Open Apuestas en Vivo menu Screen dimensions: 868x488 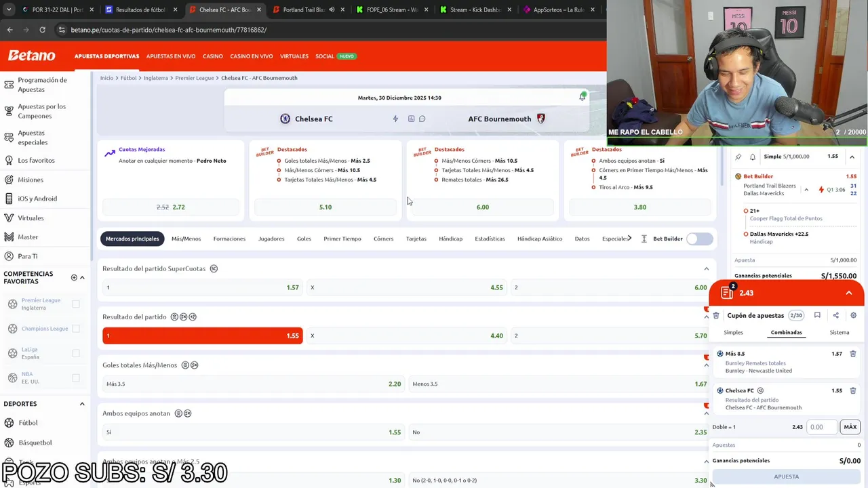click(x=171, y=56)
